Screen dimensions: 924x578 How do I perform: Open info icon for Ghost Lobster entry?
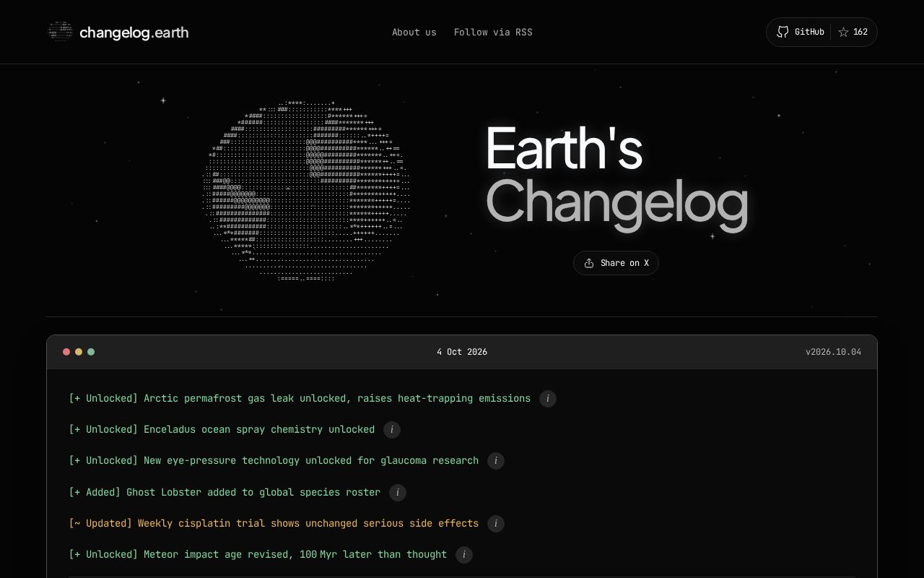pyautogui.click(x=398, y=493)
